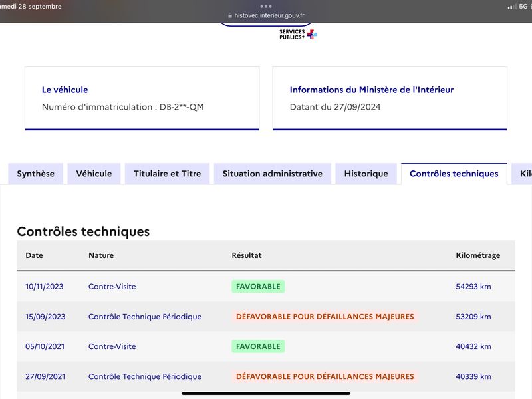The image size is (532, 399).
Task: Click FAVORABLE badge in the 05/10/2021 row
Action: 258,346
